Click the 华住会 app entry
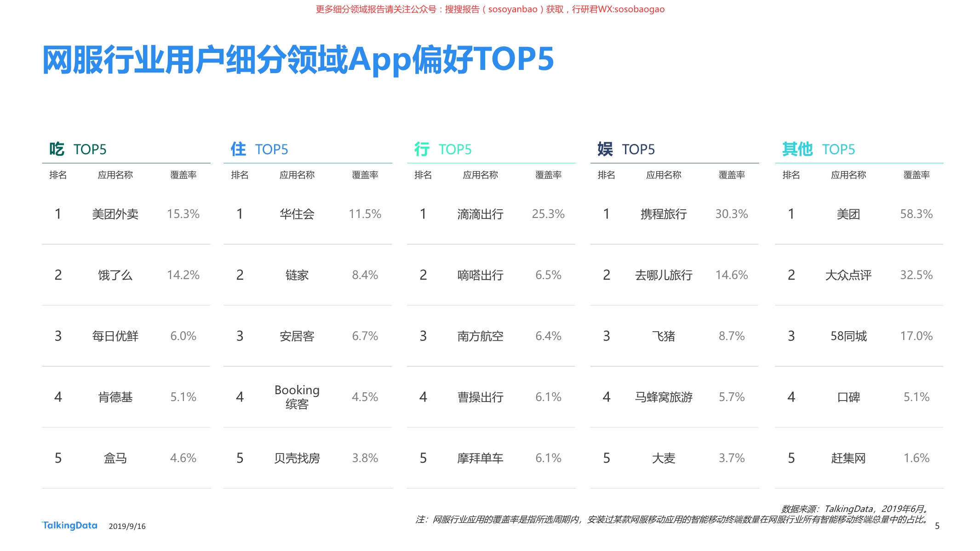 tap(296, 213)
